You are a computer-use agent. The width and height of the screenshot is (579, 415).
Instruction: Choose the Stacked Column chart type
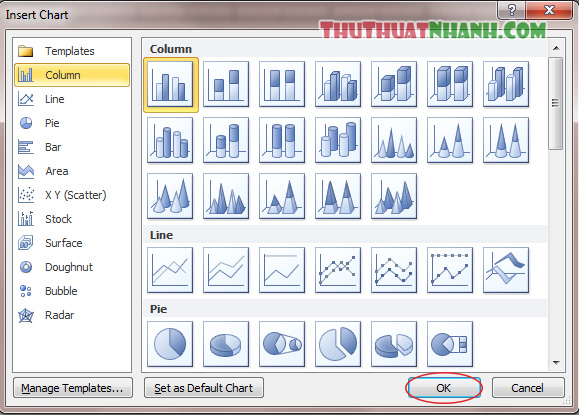pos(226,85)
